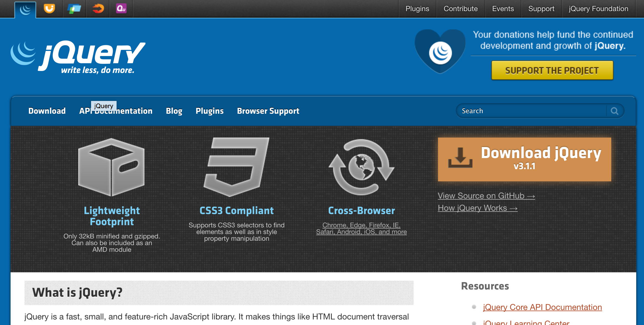Click the magnifier search icon
The image size is (644, 325).
(615, 111)
